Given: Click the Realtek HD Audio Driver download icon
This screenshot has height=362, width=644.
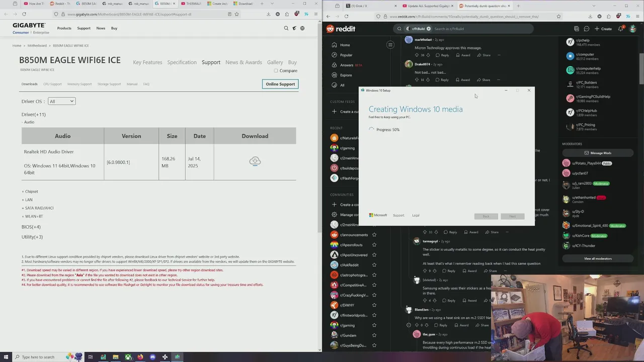Looking at the screenshot, I should coord(255,161).
